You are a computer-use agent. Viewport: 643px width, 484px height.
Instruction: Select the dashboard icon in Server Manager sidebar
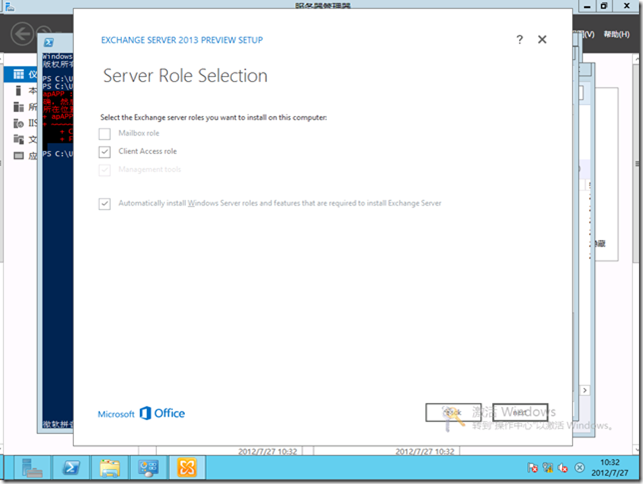pyautogui.click(x=18, y=74)
